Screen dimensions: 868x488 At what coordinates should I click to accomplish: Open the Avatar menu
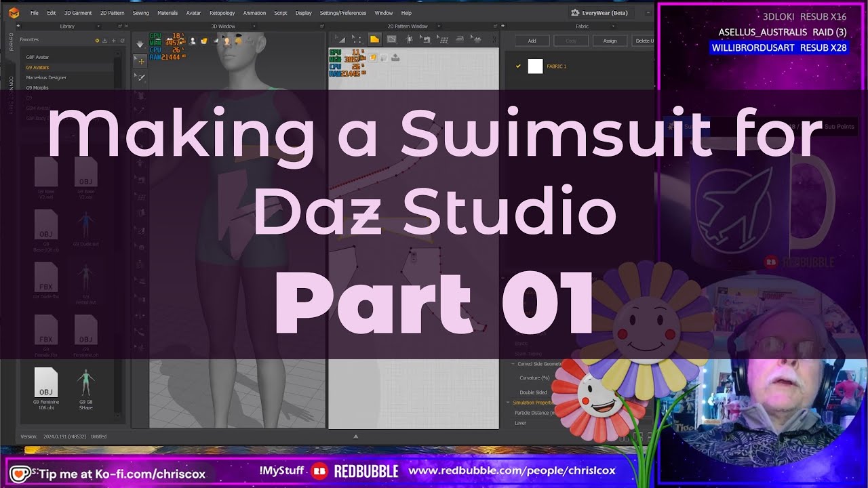193,13
